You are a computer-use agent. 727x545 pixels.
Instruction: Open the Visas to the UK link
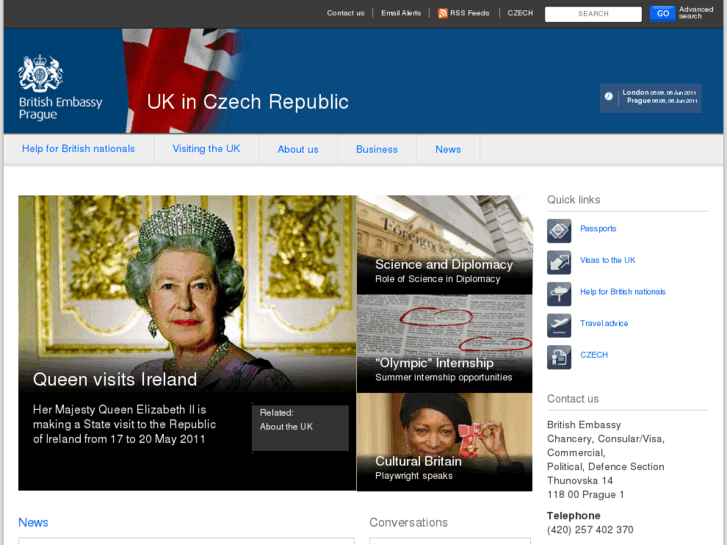click(x=607, y=260)
